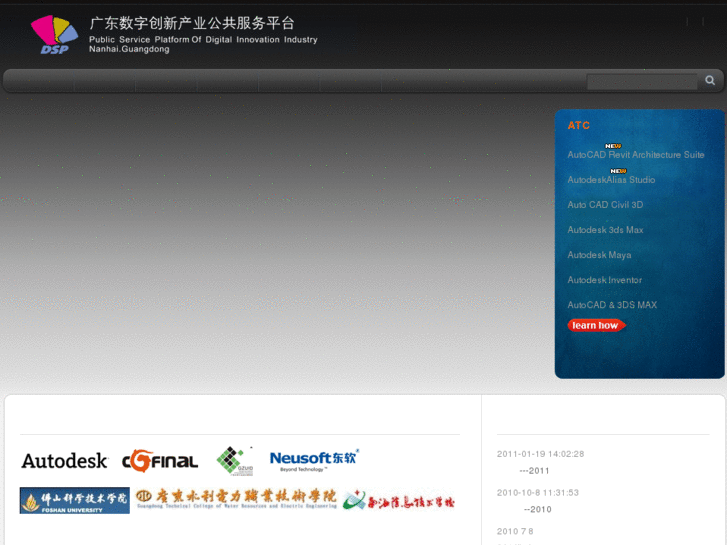Click the Autodesk partner logo

point(64,461)
